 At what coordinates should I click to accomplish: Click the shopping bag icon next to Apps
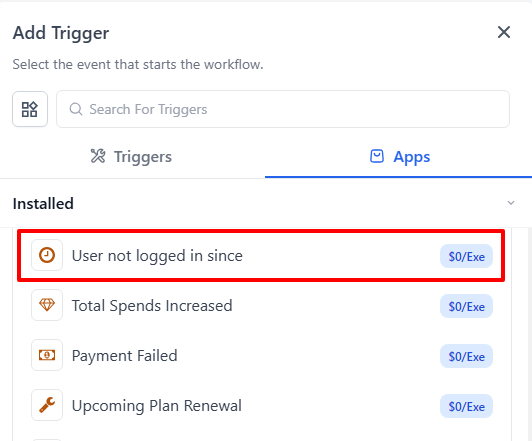pos(377,156)
